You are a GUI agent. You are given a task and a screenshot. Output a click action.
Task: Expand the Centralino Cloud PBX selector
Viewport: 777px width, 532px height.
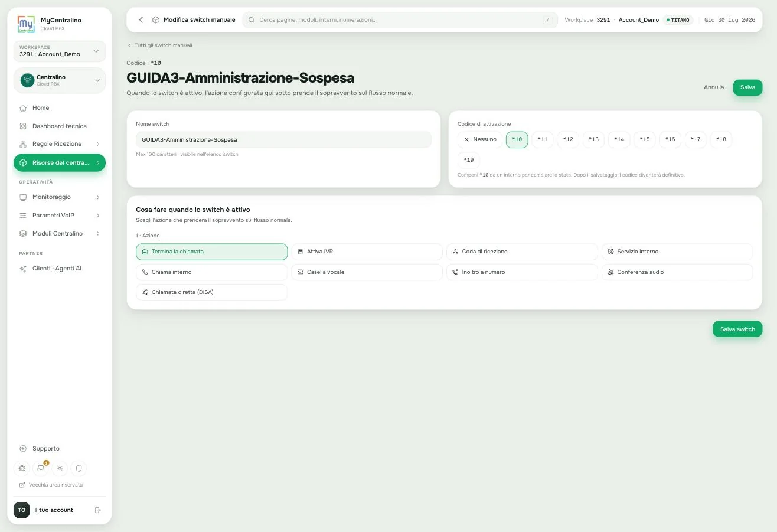(60, 80)
